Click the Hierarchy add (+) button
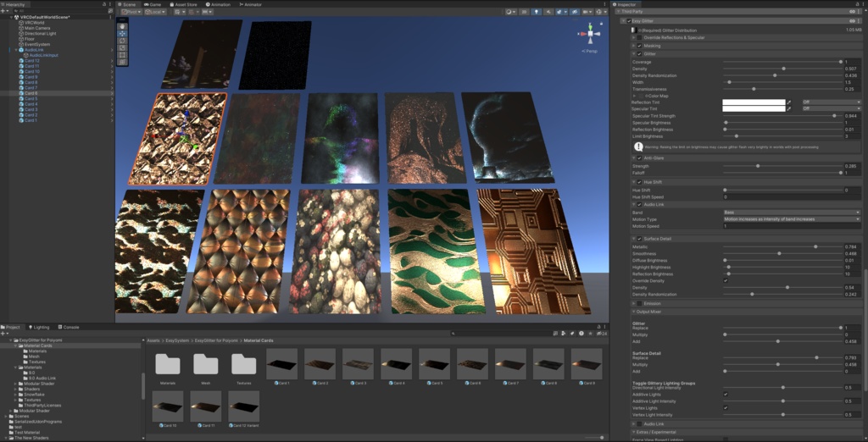Image resolution: width=868 pixels, height=442 pixels. (4, 11)
